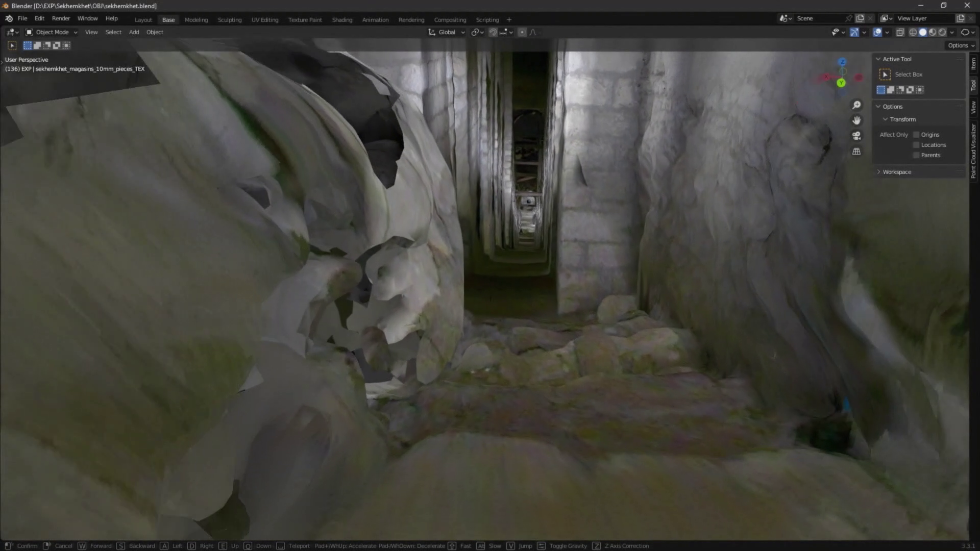Enable Affect Only Locations checkbox
Viewport: 980px width, 551px height.
coord(916,145)
